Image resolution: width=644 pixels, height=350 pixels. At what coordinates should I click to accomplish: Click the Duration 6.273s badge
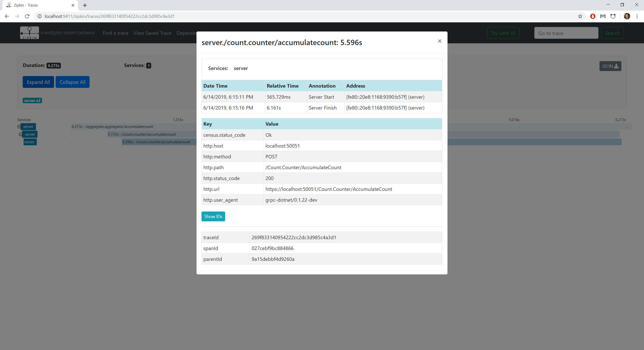[x=54, y=66]
